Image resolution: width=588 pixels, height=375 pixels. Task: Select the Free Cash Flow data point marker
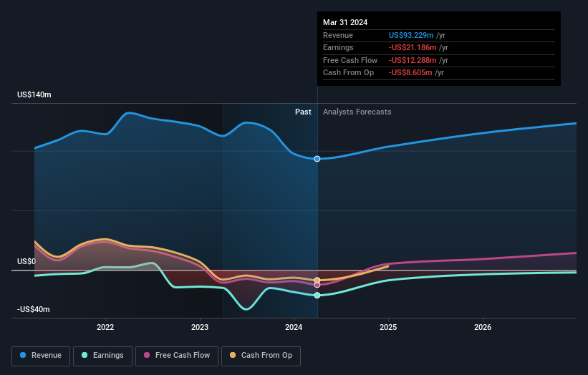pyautogui.click(x=317, y=285)
